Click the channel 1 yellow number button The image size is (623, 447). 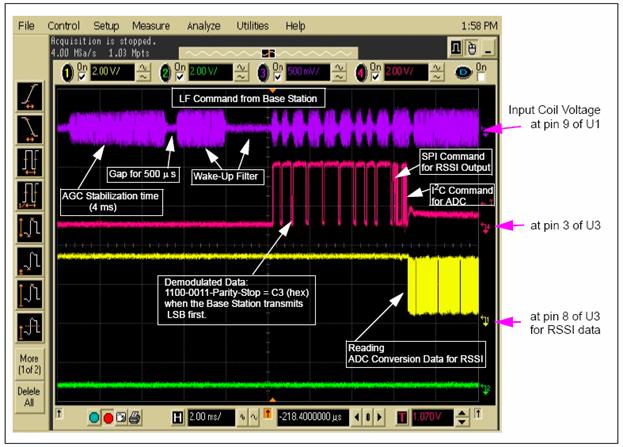pos(68,73)
